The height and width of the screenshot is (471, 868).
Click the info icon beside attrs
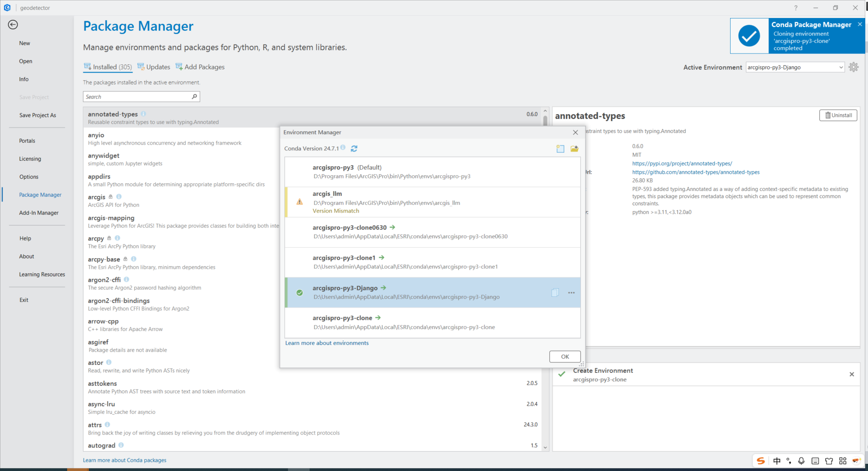point(107,425)
